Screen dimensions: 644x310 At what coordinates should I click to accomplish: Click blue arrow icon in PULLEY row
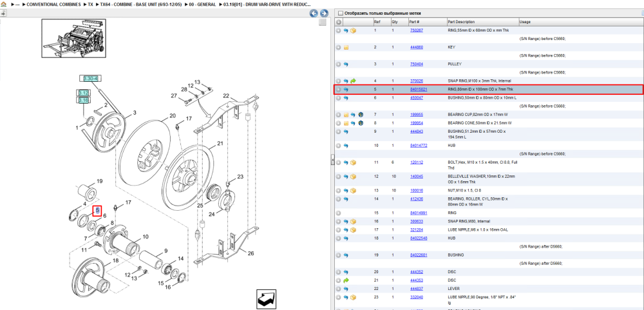click(346, 64)
